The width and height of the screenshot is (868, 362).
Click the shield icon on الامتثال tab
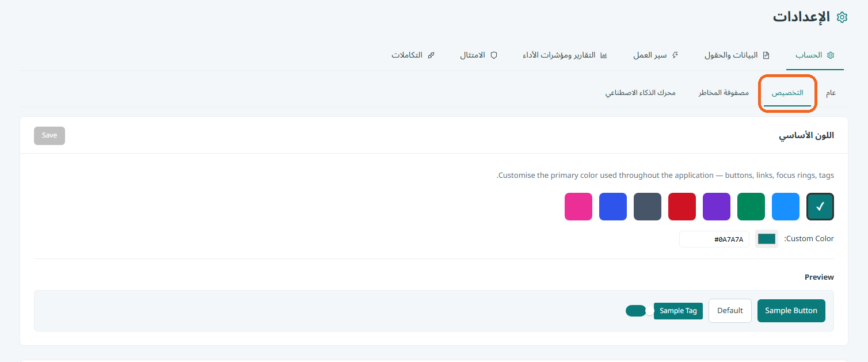point(493,55)
